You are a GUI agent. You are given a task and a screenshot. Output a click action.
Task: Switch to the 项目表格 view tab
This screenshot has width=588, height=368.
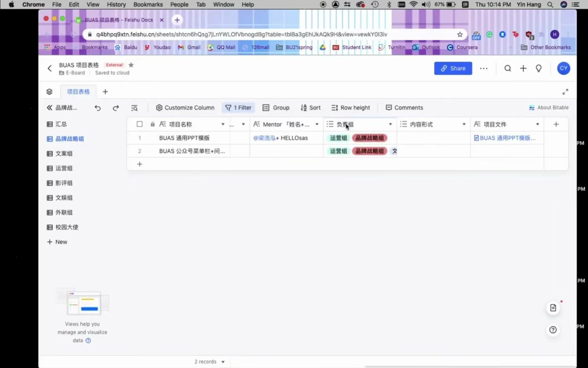pos(78,91)
